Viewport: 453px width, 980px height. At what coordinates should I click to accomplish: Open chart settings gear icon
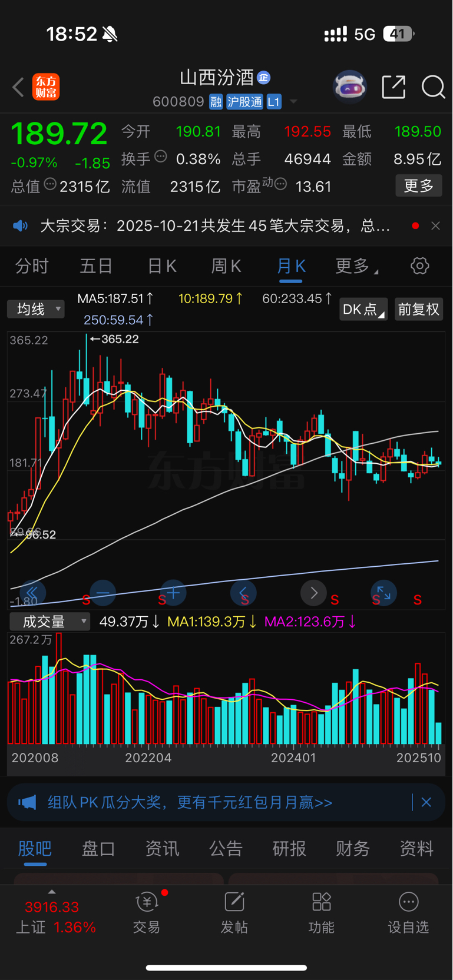tap(419, 266)
